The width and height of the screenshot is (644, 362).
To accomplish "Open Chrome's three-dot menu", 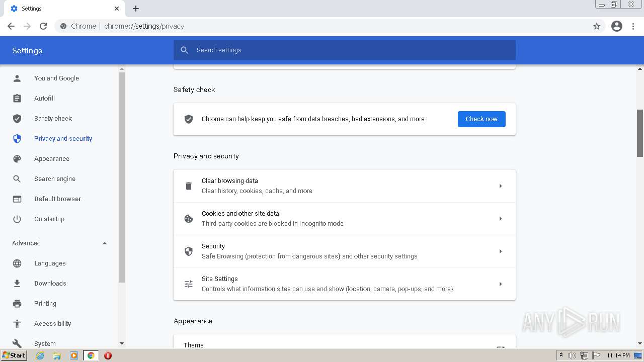I will click(x=633, y=26).
